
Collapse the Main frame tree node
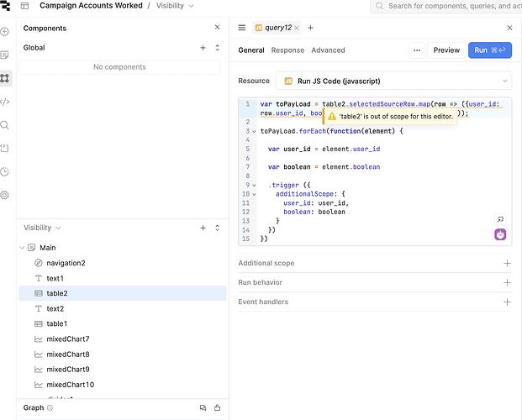click(x=22, y=248)
